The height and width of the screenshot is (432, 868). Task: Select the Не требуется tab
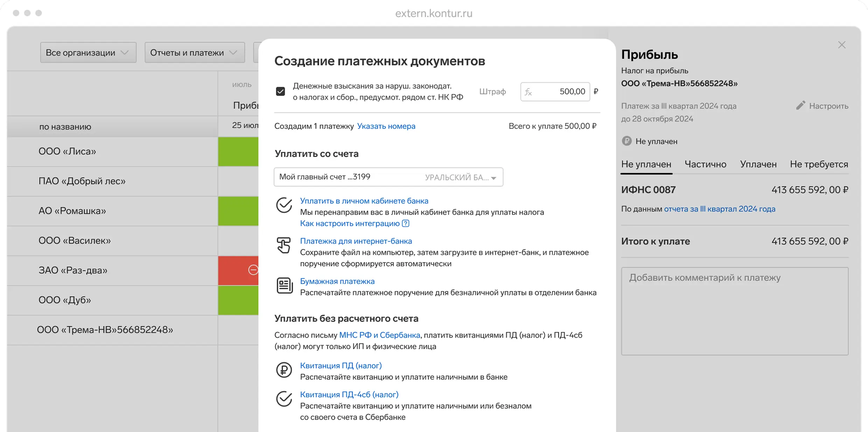819,164
